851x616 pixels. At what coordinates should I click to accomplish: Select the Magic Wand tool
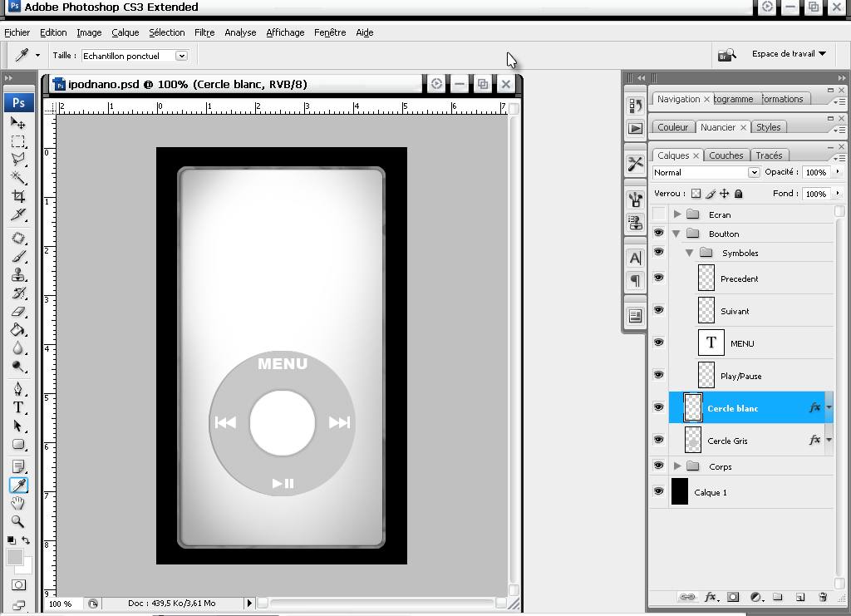pos(18,177)
